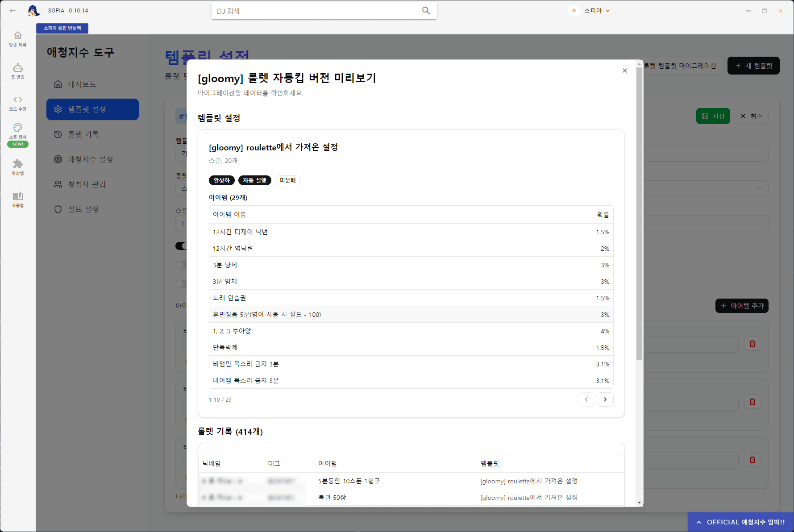The image size is (794, 532).
Task: Click the 훈민정음 5분 item row
Action: click(x=411, y=315)
